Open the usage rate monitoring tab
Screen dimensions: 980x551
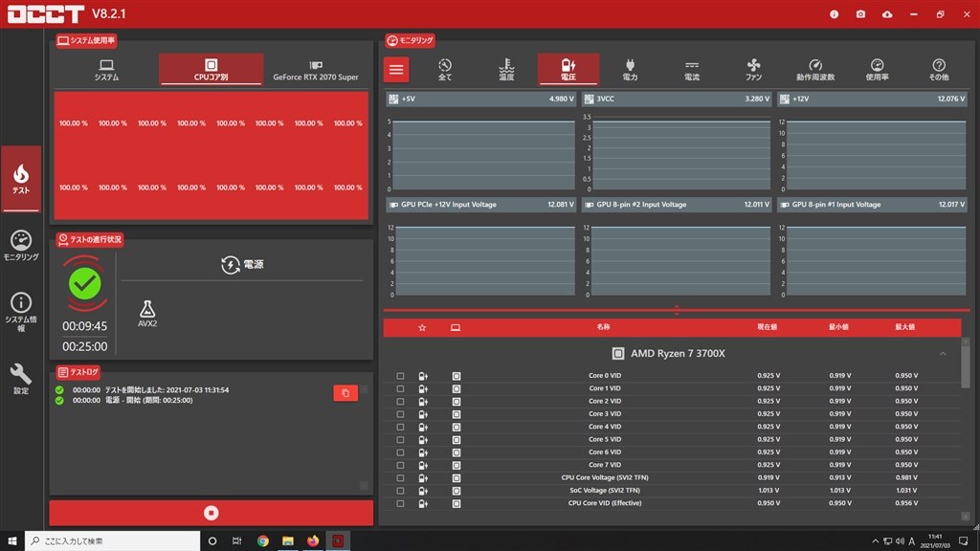(x=877, y=69)
